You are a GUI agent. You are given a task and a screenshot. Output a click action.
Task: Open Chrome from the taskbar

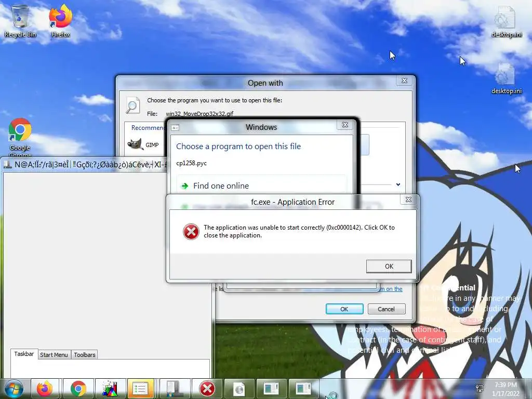click(78, 389)
